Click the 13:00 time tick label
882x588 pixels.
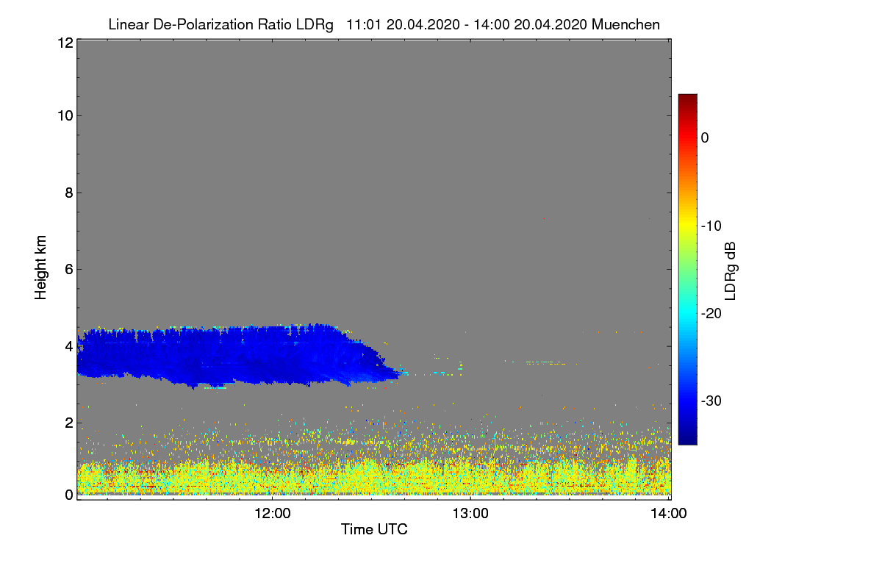(x=470, y=514)
